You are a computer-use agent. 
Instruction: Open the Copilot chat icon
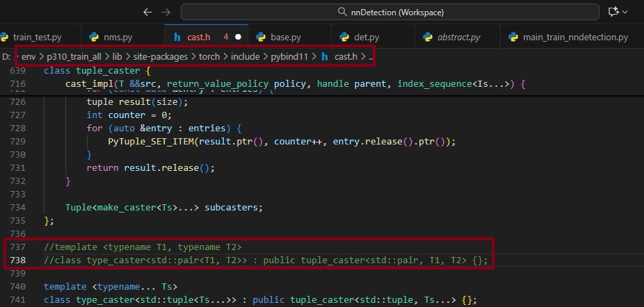pos(613,12)
